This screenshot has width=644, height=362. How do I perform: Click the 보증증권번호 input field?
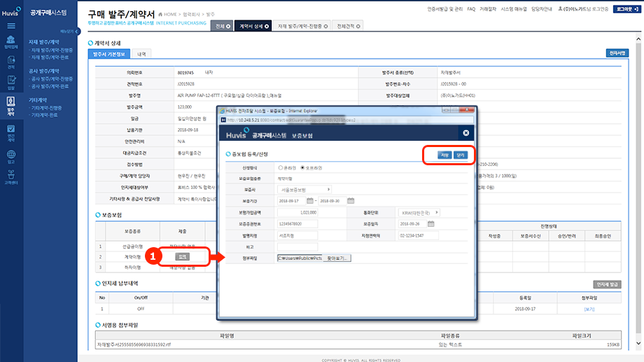click(x=297, y=224)
